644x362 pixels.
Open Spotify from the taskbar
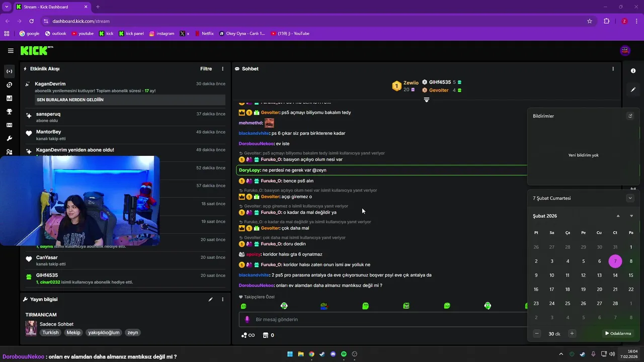click(x=344, y=354)
